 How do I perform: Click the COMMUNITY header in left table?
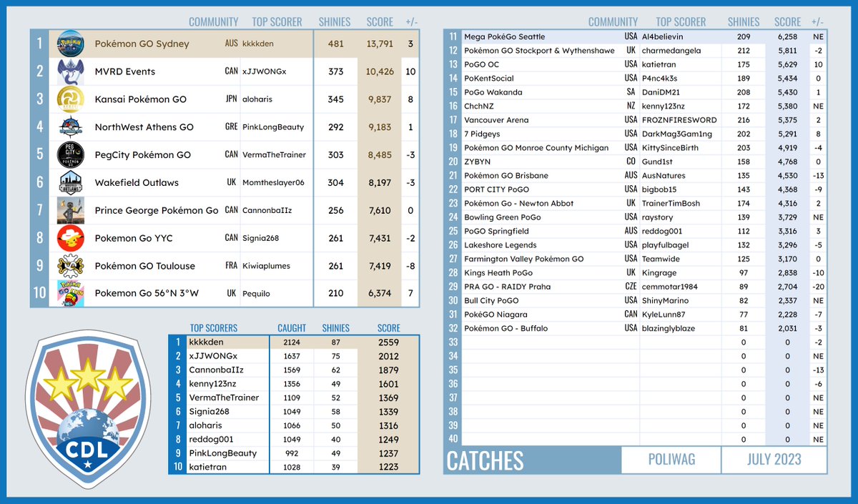point(213,22)
